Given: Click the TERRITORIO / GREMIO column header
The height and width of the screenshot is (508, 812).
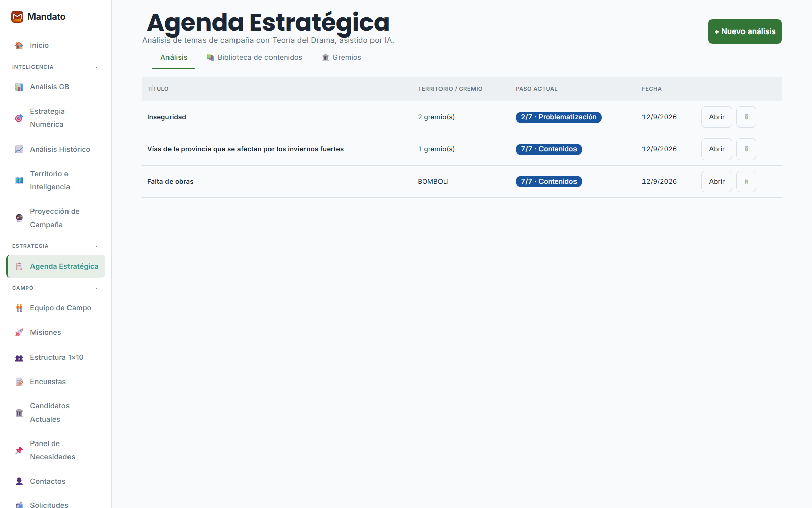Looking at the screenshot, I should 450,89.
